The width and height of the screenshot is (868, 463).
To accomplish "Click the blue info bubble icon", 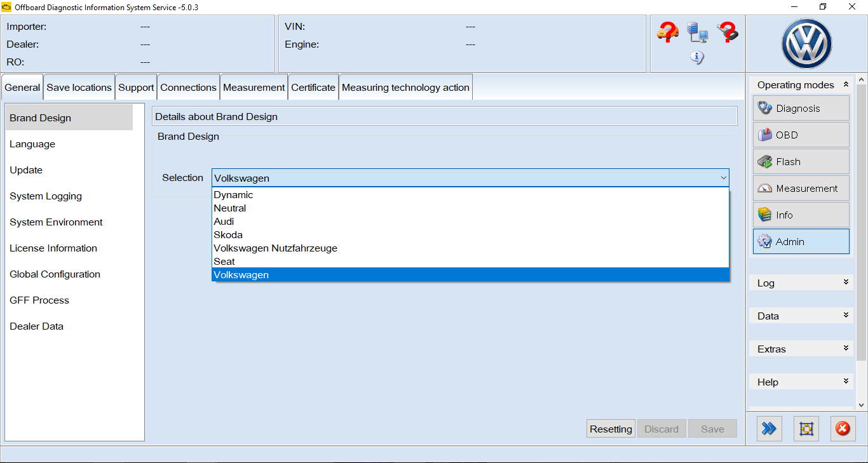I will [697, 58].
